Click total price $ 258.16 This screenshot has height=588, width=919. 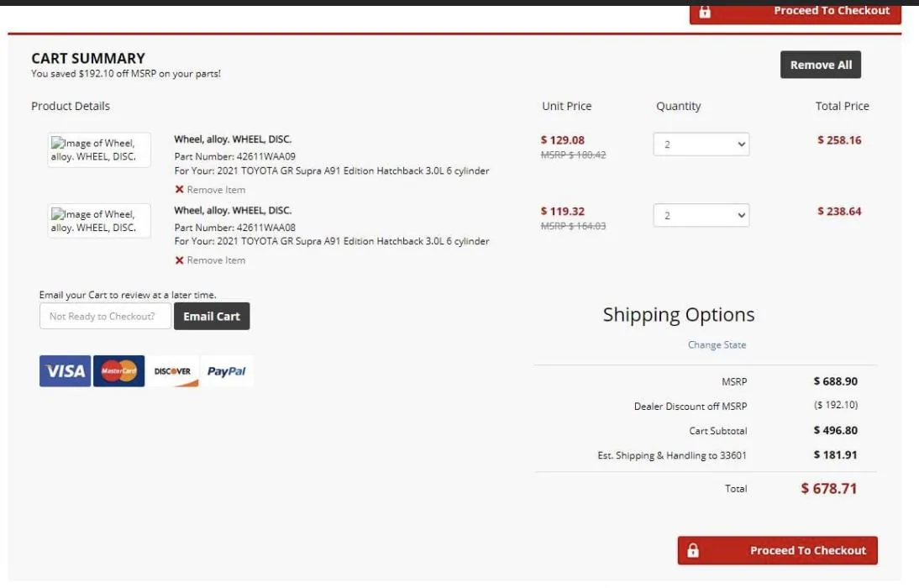(839, 140)
